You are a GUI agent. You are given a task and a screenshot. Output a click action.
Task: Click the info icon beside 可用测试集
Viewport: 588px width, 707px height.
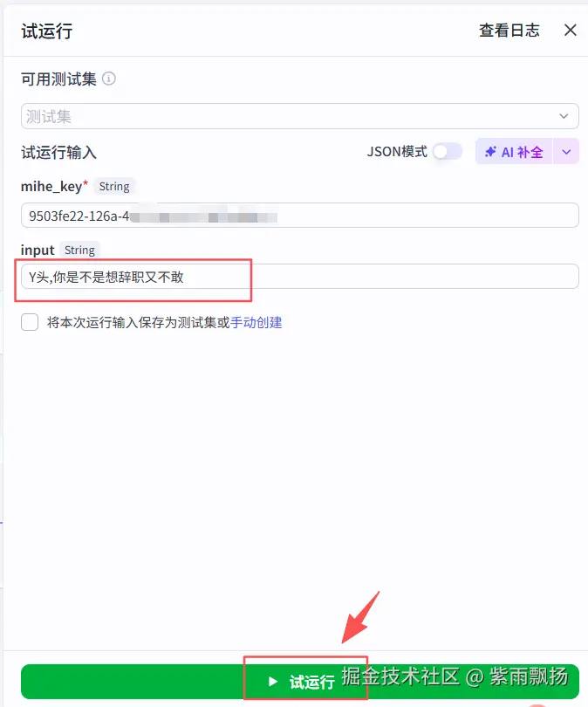click(x=108, y=79)
